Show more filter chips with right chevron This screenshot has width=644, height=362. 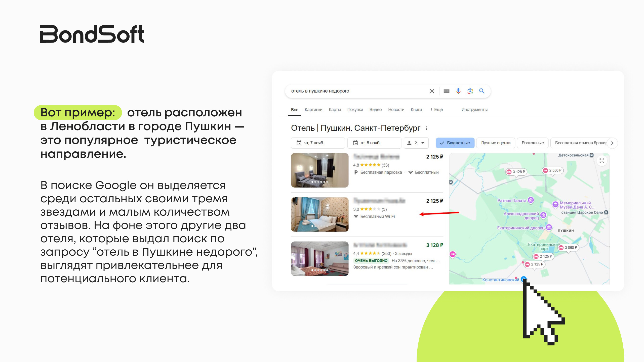(x=612, y=143)
